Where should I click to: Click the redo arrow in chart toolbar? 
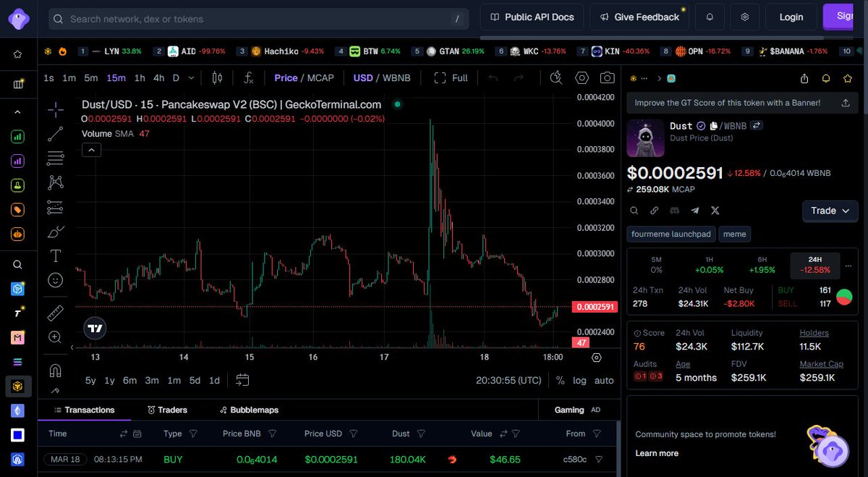(x=519, y=77)
